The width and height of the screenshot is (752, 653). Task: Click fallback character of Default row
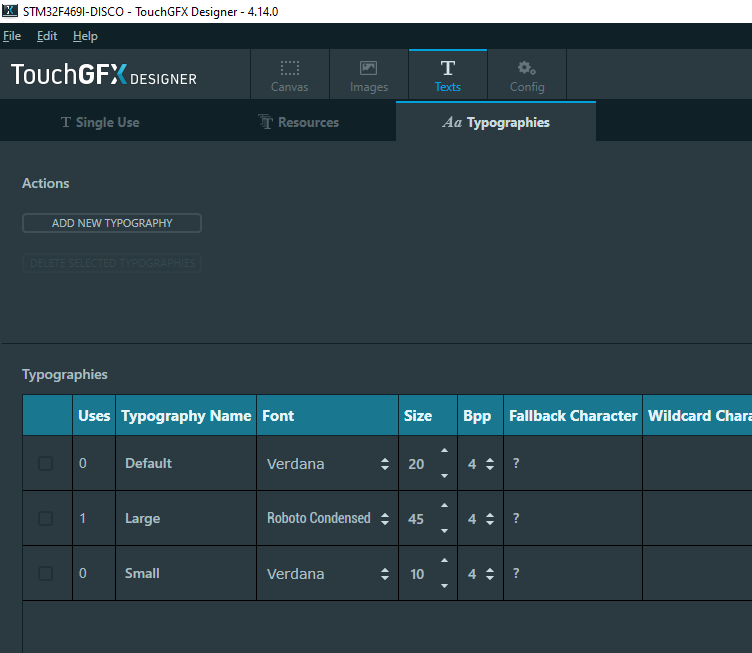(x=516, y=463)
